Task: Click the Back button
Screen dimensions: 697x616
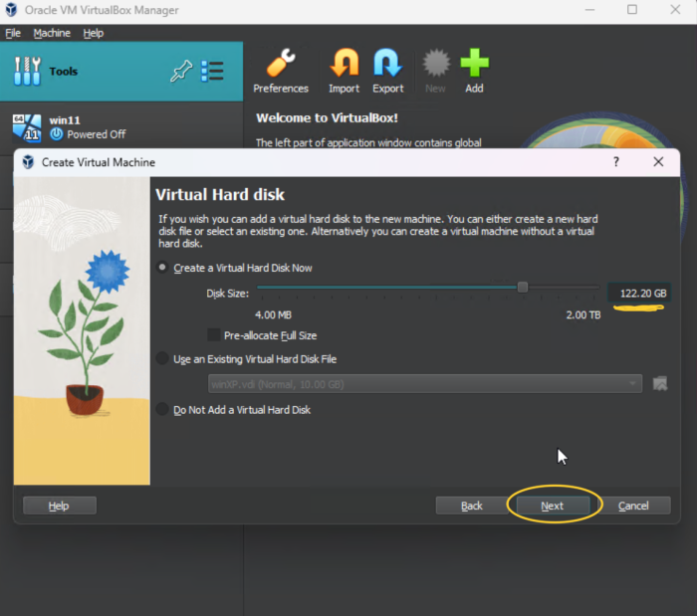Action: (472, 506)
